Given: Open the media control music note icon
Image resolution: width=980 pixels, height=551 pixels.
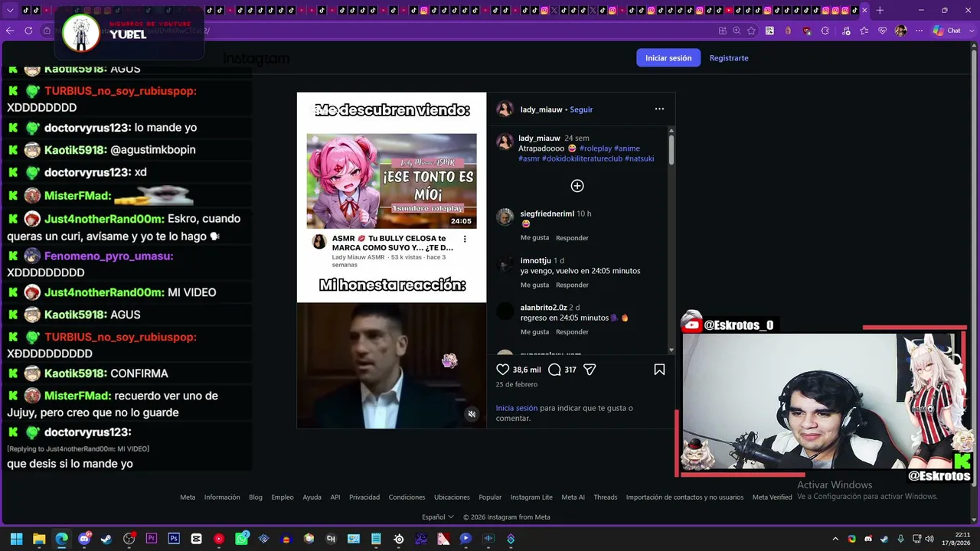Looking at the screenshot, I should click(x=844, y=31).
